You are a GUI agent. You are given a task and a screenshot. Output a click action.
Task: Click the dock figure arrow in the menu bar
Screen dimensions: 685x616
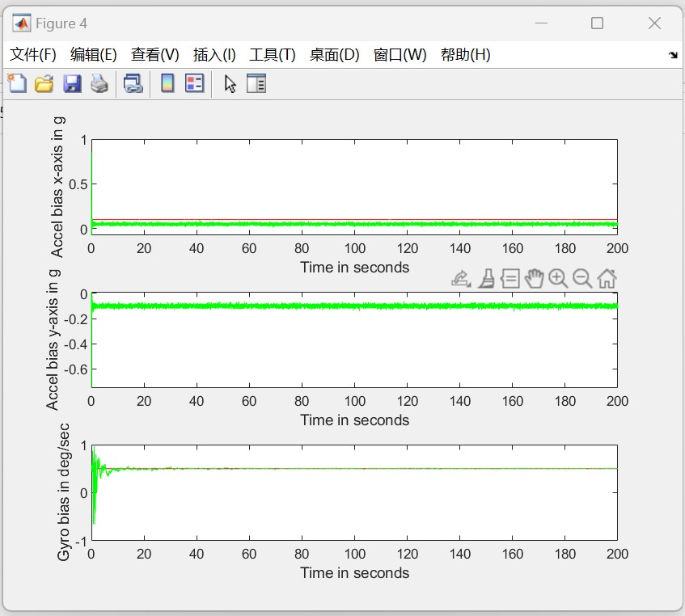pos(673,55)
